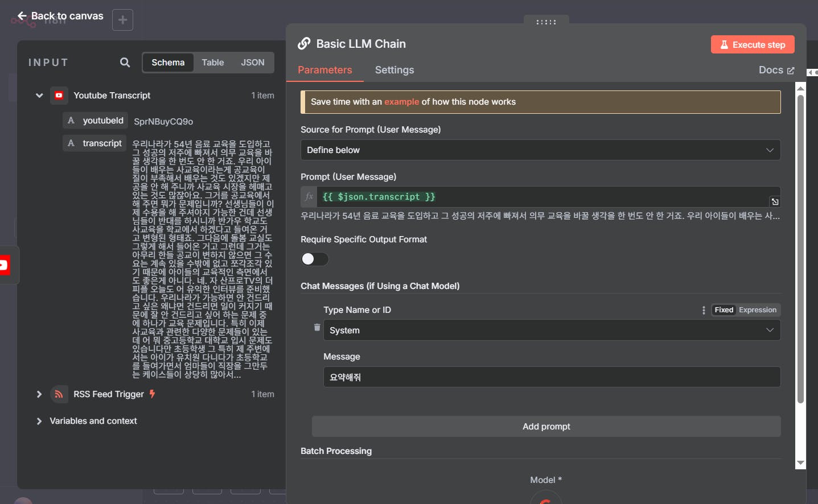Click Docs external link icon
Screen dimensions: 818x504
(791, 71)
